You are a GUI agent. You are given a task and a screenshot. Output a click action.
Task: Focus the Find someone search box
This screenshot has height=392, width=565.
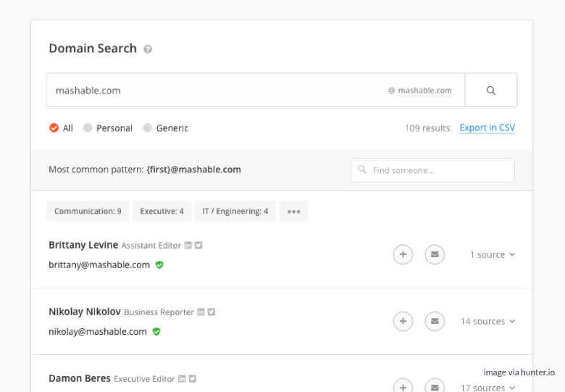[432, 170]
